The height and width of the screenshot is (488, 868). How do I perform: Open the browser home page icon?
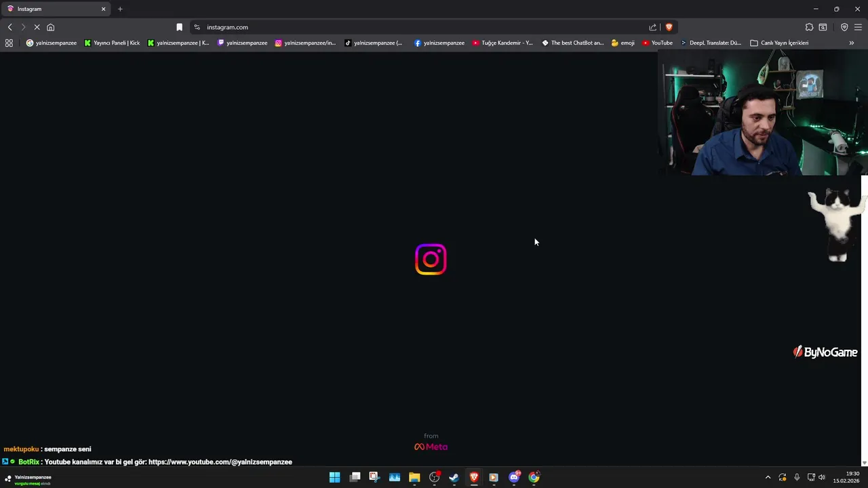[x=50, y=27]
